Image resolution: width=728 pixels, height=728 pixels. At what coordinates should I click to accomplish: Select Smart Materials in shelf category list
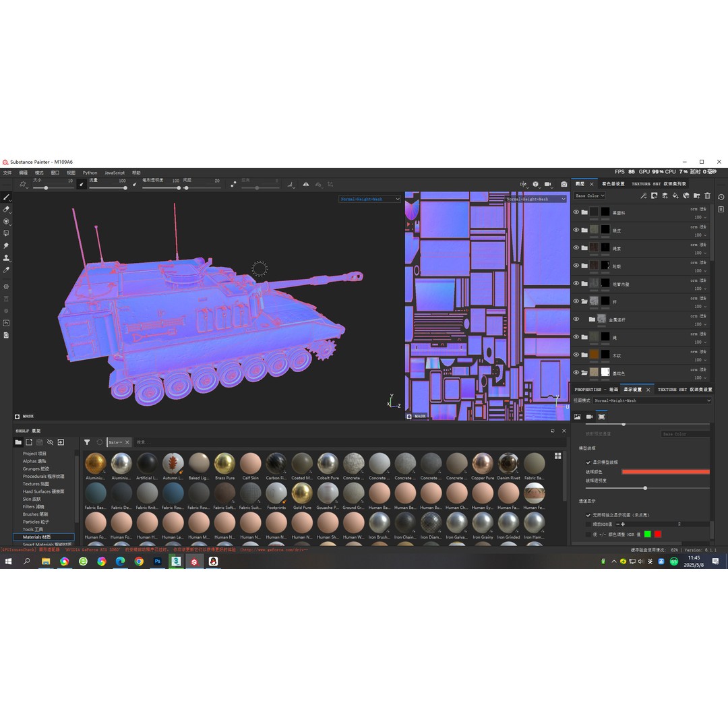[x=47, y=544]
